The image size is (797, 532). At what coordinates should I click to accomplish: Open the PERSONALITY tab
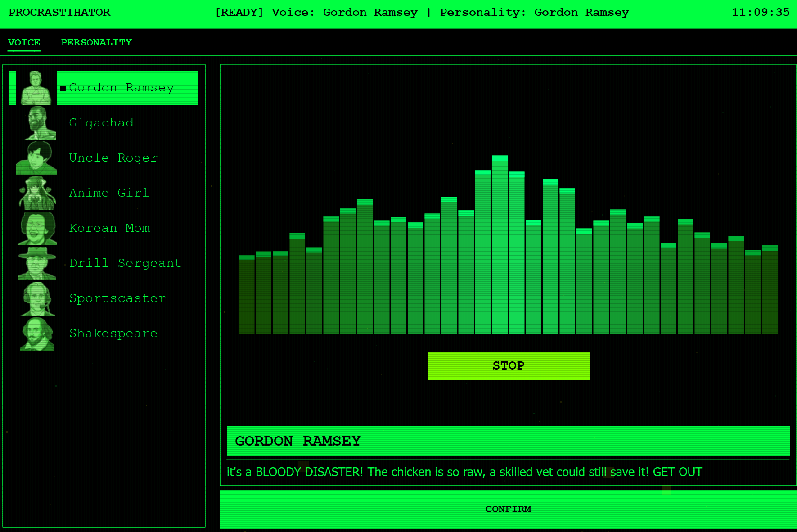pos(96,42)
